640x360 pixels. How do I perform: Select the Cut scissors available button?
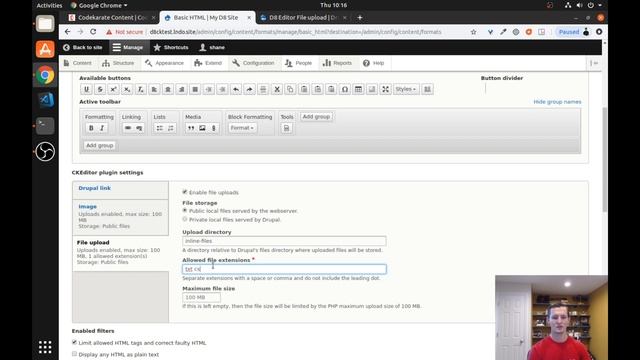point(277,89)
